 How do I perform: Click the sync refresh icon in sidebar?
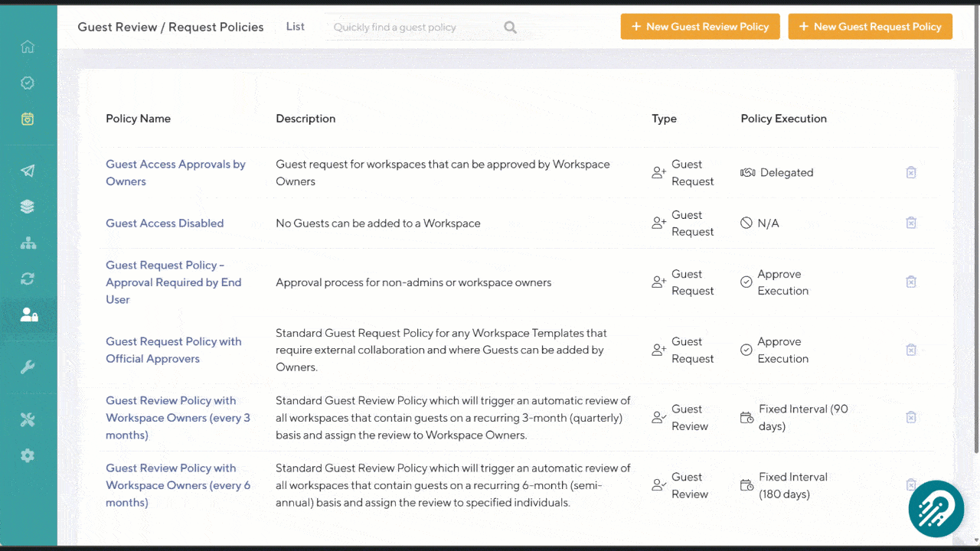tap(28, 279)
